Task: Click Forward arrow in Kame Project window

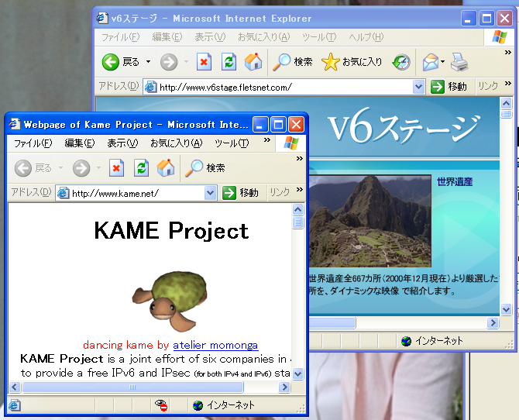Action: (x=81, y=168)
